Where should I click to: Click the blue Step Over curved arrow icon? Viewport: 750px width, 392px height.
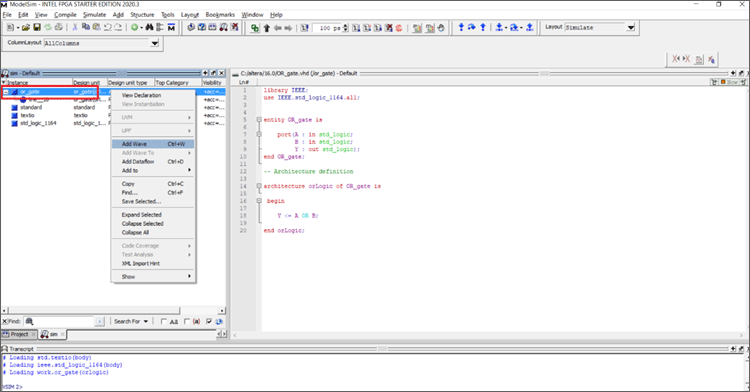coord(472,27)
